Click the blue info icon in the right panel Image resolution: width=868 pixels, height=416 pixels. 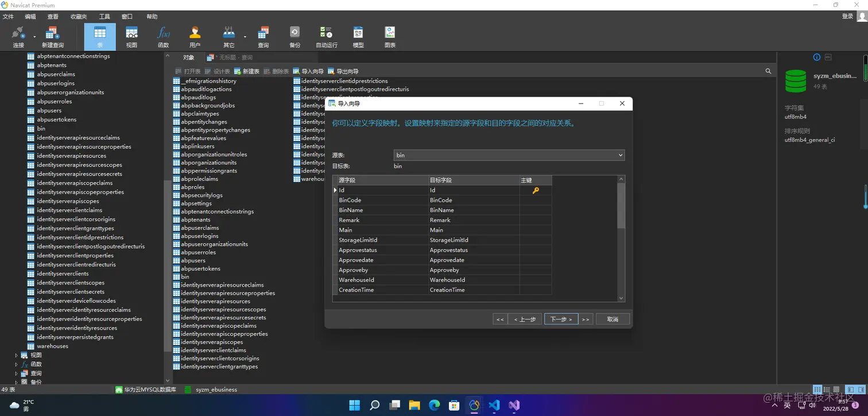pyautogui.click(x=817, y=57)
